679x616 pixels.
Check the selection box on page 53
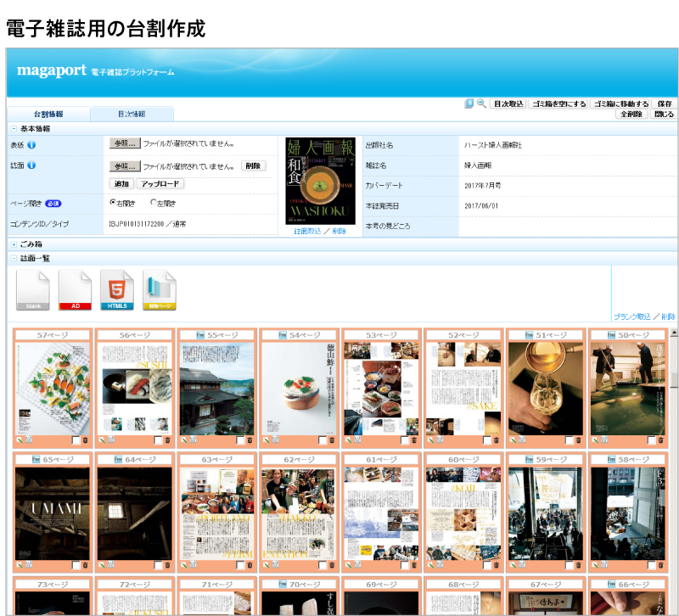(404, 440)
